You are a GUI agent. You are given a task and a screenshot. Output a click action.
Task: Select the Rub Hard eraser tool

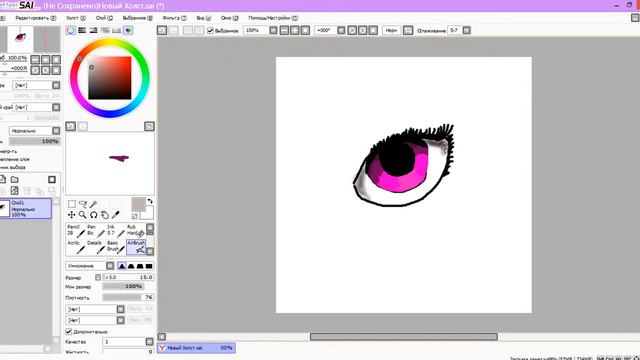click(x=136, y=231)
